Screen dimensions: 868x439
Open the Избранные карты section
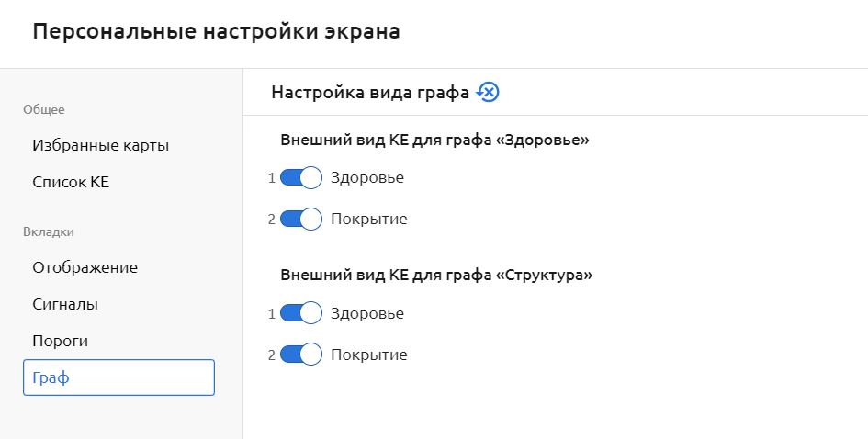(100, 145)
